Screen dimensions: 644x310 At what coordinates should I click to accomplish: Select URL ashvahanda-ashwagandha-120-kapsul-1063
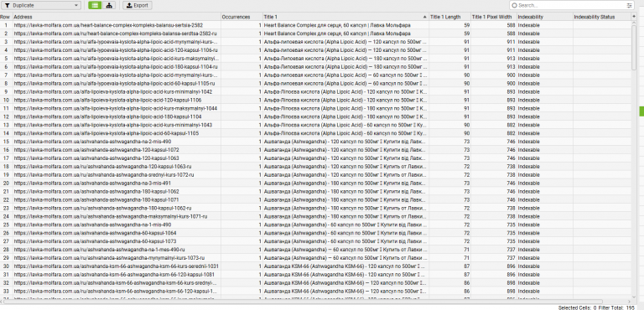click(x=96, y=158)
